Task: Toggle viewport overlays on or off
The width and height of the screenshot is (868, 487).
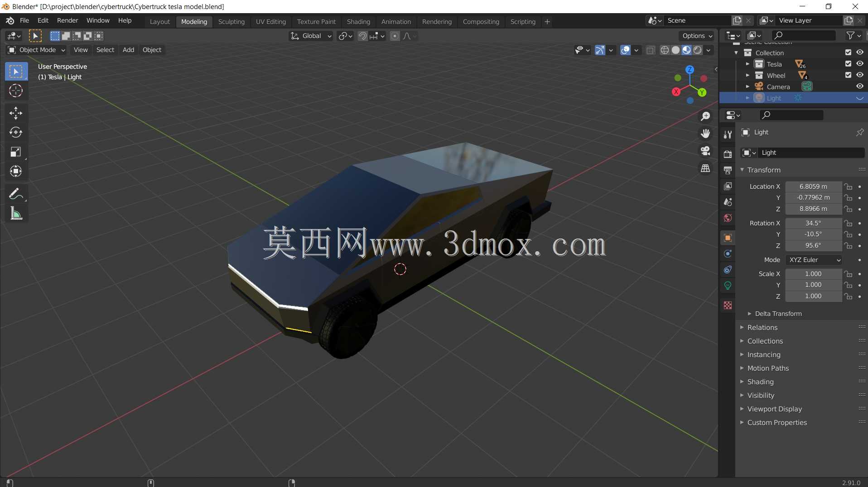Action: click(x=625, y=50)
